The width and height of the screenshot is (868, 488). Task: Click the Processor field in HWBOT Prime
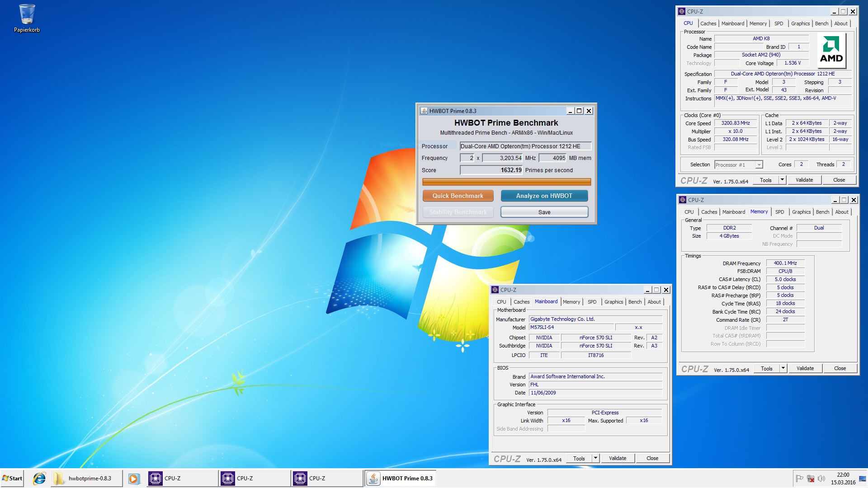(525, 146)
